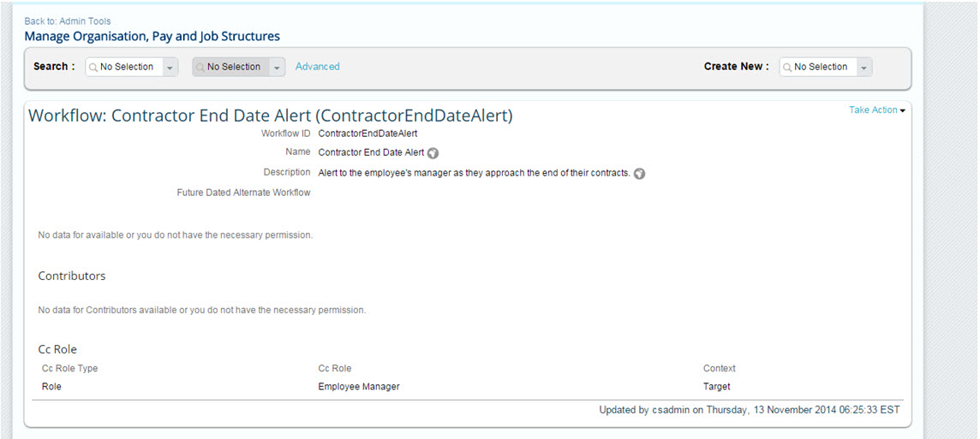Open the Advanced search link
This screenshot has width=980, height=439.
pos(318,66)
